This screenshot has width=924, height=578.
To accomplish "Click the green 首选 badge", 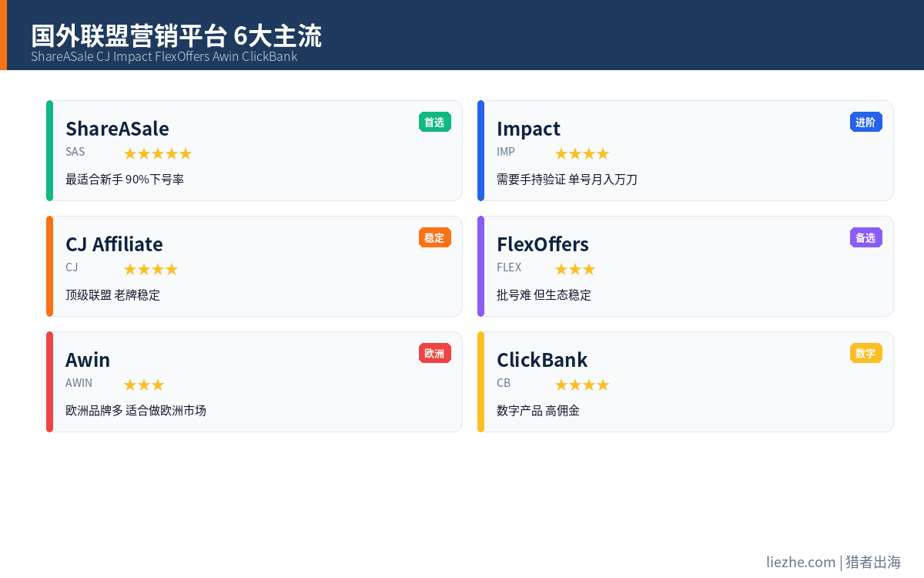I will pyautogui.click(x=435, y=122).
